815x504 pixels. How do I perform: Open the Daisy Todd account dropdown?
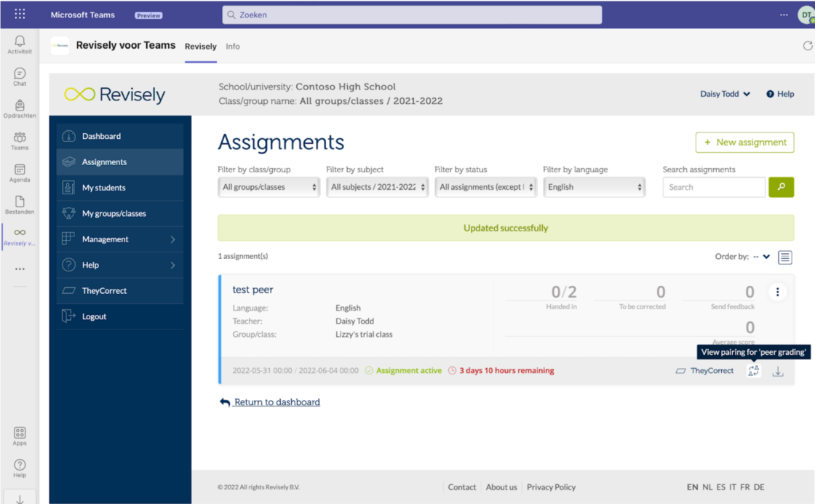click(725, 94)
